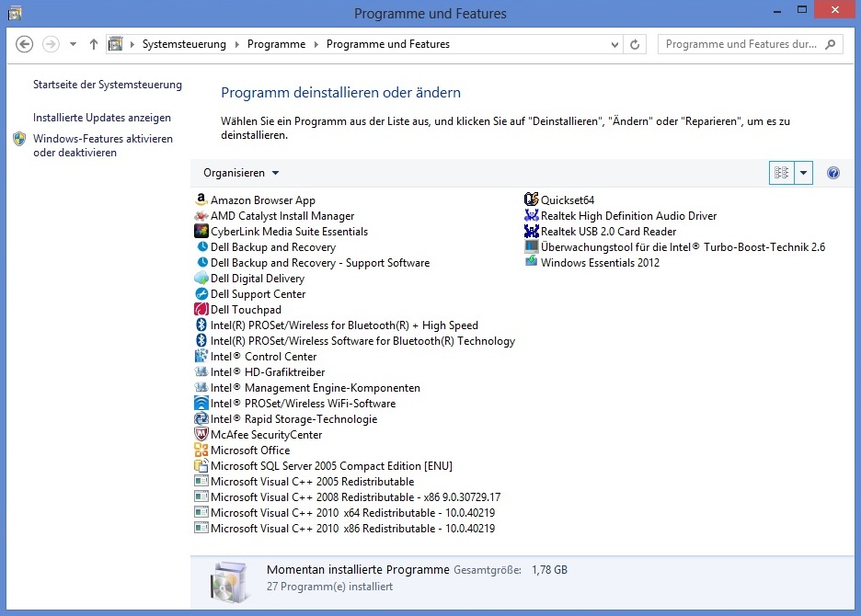Screen dimensions: 861x616
Task: Expand the chevron before Systemsteuerung breadcrumb
Action: click(132, 44)
